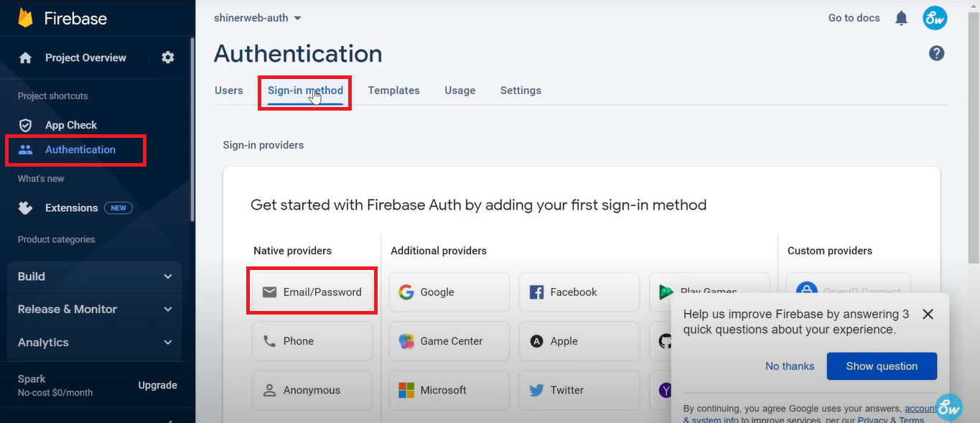980x423 pixels.
Task: Open the Users tab
Action: pyautogui.click(x=228, y=90)
